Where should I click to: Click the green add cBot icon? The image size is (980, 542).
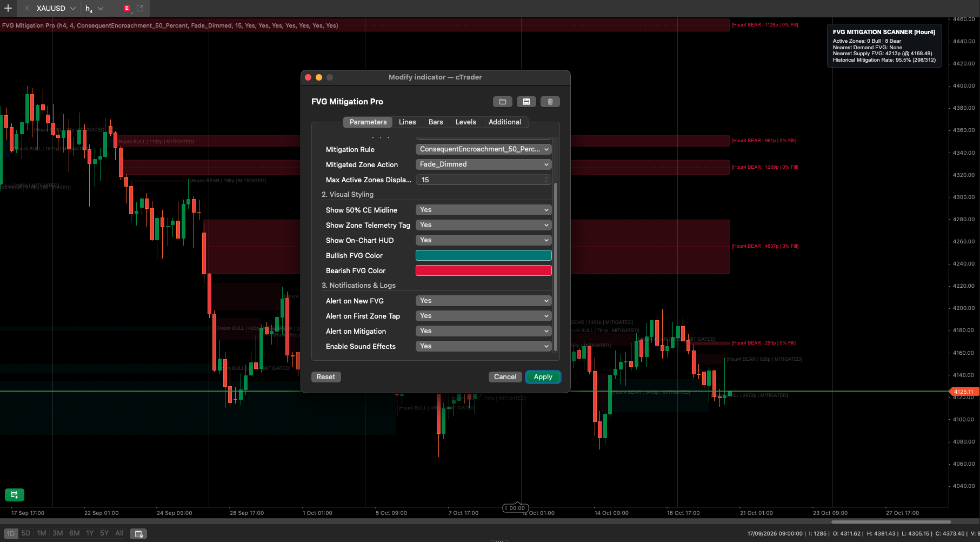15,494
